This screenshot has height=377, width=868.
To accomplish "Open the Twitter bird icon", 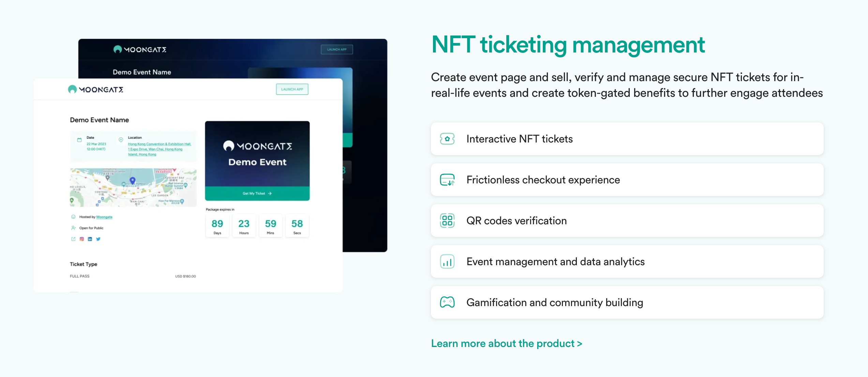I will pos(98,239).
